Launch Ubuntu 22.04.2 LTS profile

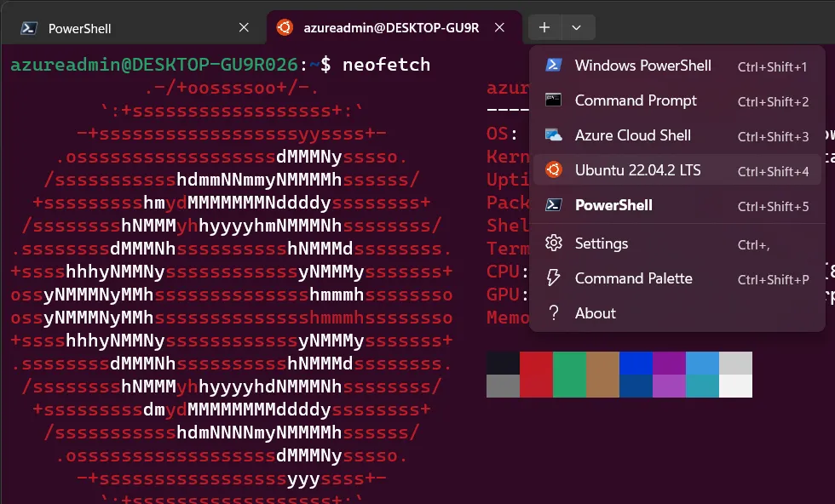637,170
